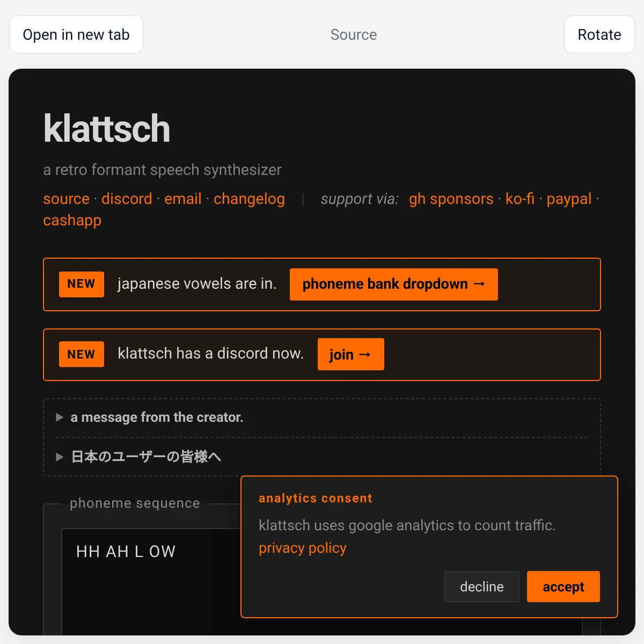Click the NEW badge beside japanese vowels
Viewport: 644px width, 644px height.
click(x=82, y=284)
